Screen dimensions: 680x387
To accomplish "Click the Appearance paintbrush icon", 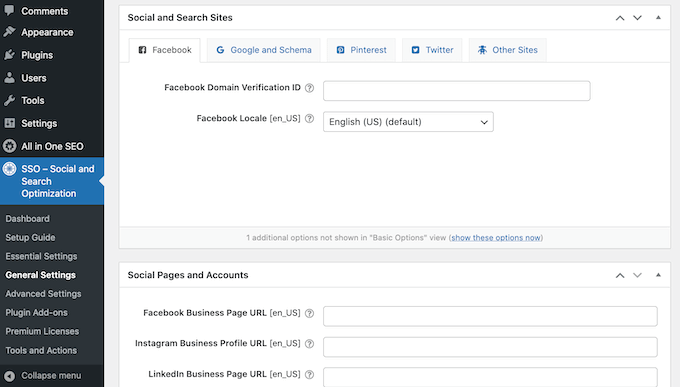I will [9, 32].
